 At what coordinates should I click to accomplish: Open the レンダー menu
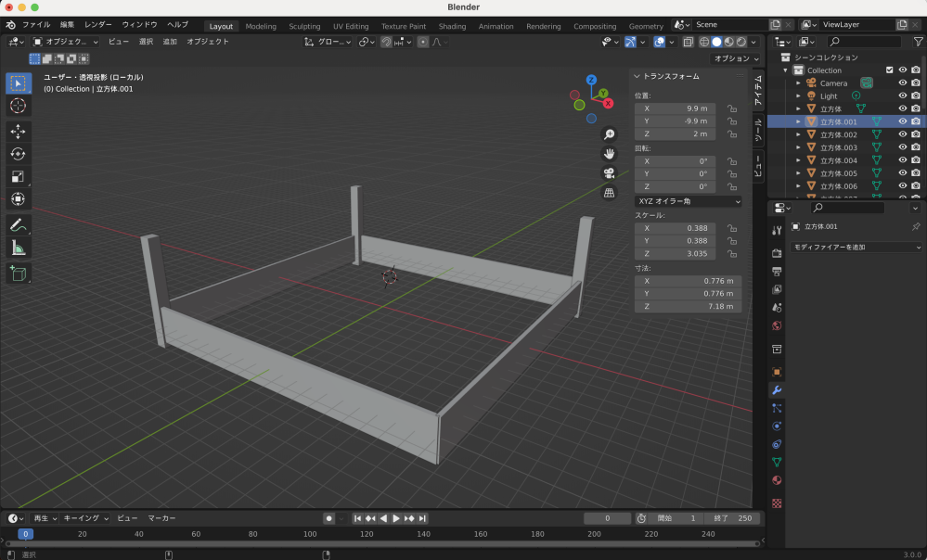pos(98,25)
